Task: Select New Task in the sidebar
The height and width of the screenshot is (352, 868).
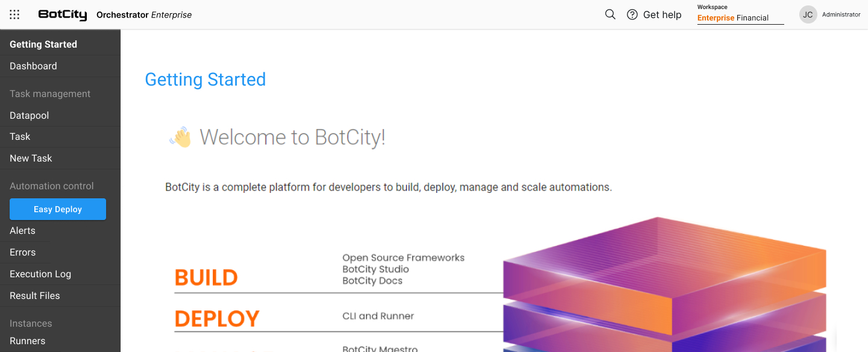Action: pos(31,159)
